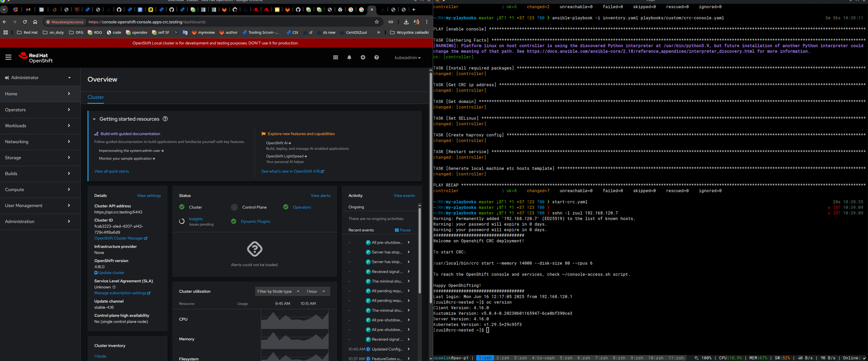Collapse the Getting started resources section
Screen dimensions: 868x361
click(94, 119)
